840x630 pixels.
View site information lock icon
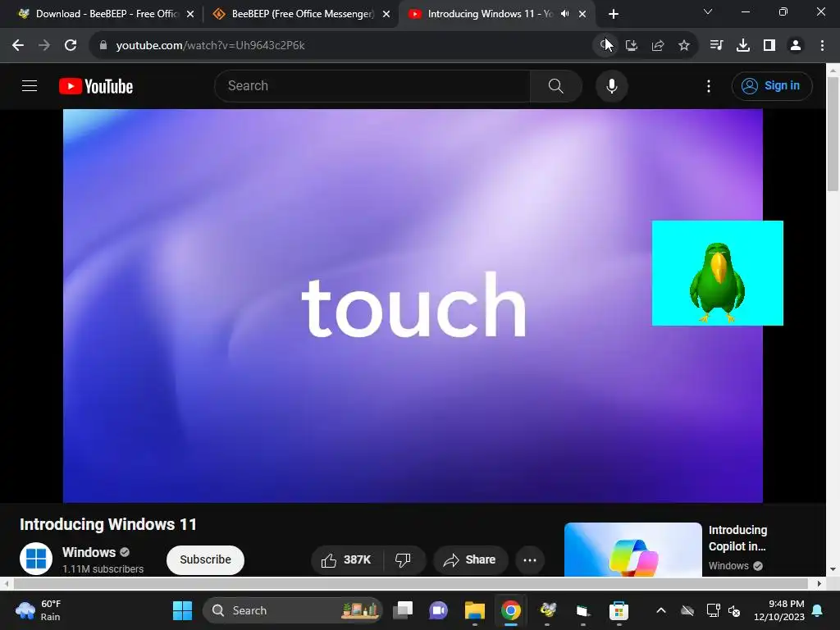pos(103,46)
